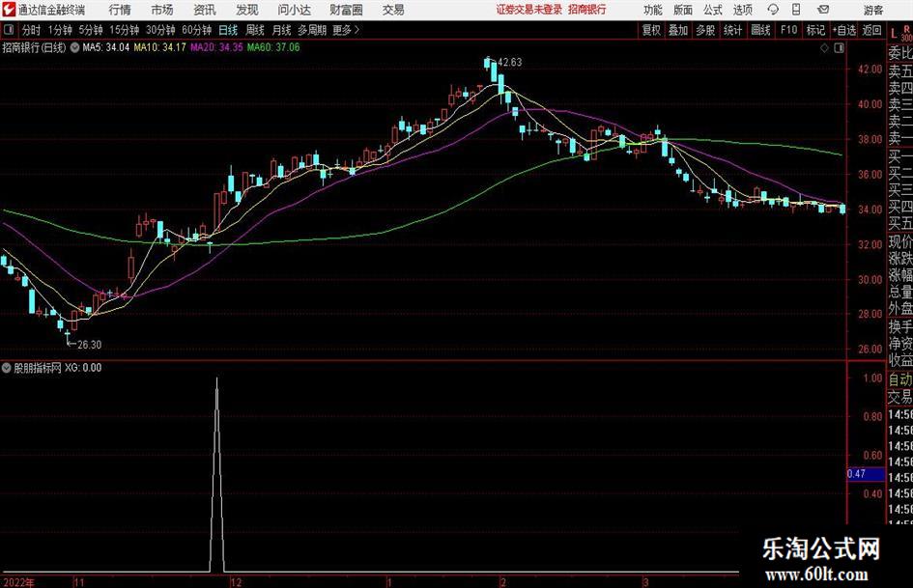This screenshot has height=588, width=913.
Task: Click the MA60: 37.06 value label
Action: point(273,47)
